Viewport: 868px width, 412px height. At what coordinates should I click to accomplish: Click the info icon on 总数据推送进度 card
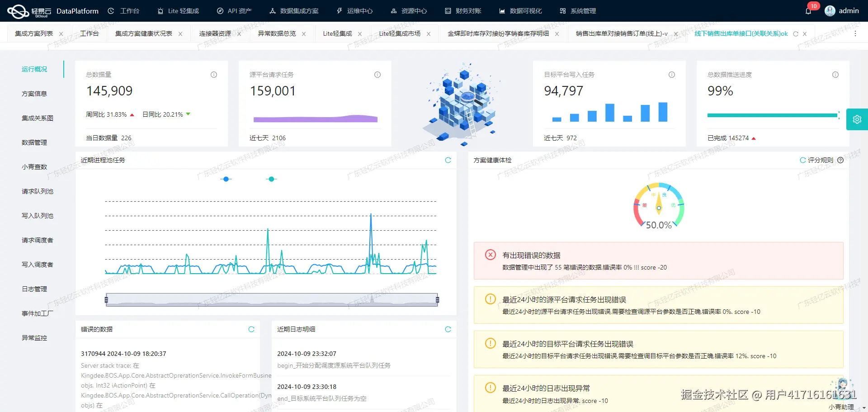point(835,75)
